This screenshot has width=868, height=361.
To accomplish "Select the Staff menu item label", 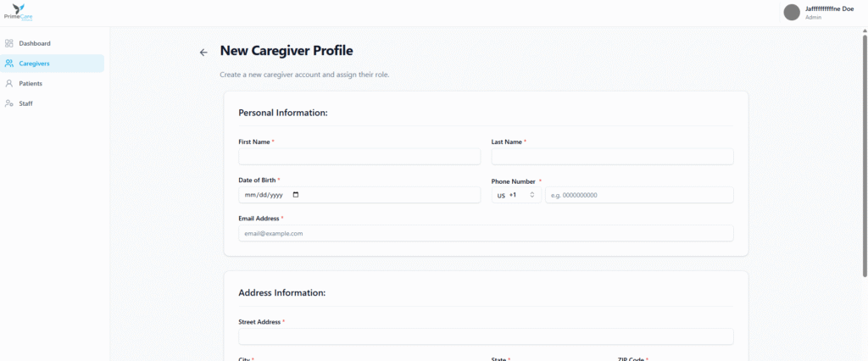I will [26, 103].
